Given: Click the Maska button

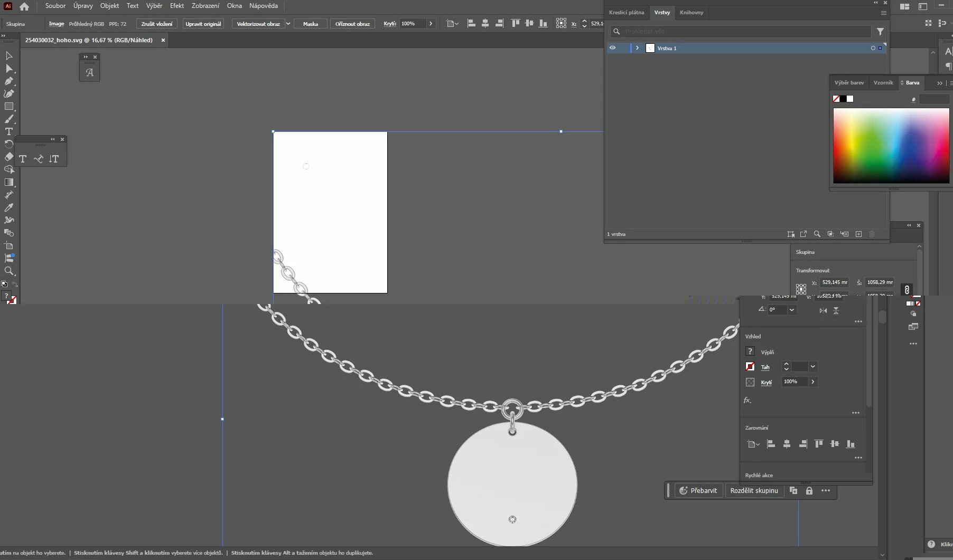Looking at the screenshot, I should click(311, 24).
